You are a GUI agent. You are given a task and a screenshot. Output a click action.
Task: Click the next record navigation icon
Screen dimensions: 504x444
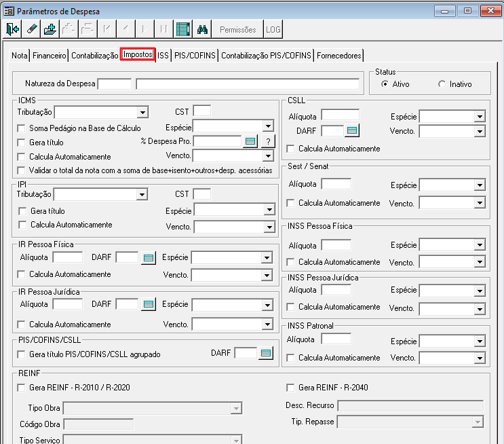pyautogui.click(x=144, y=29)
